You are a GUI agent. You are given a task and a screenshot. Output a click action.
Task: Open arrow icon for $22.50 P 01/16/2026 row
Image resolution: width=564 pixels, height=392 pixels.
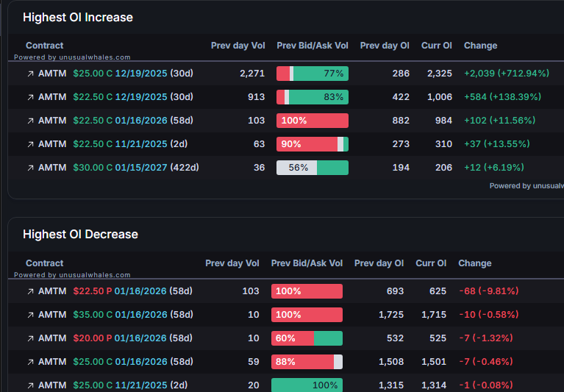31,291
